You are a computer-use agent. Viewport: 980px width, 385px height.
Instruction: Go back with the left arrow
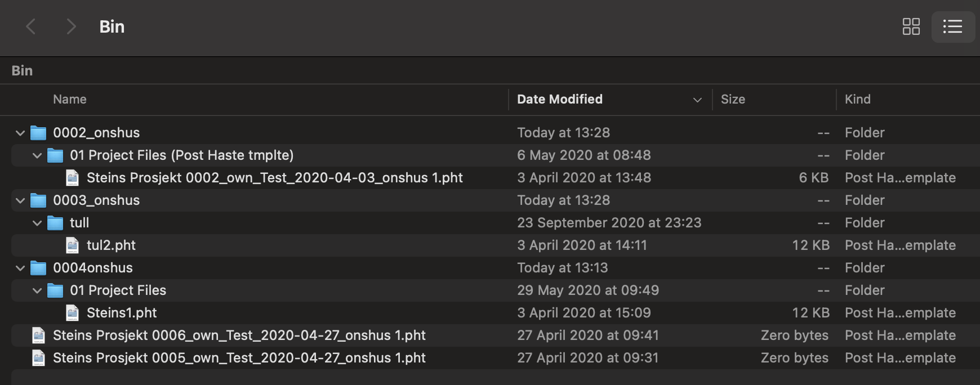32,26
